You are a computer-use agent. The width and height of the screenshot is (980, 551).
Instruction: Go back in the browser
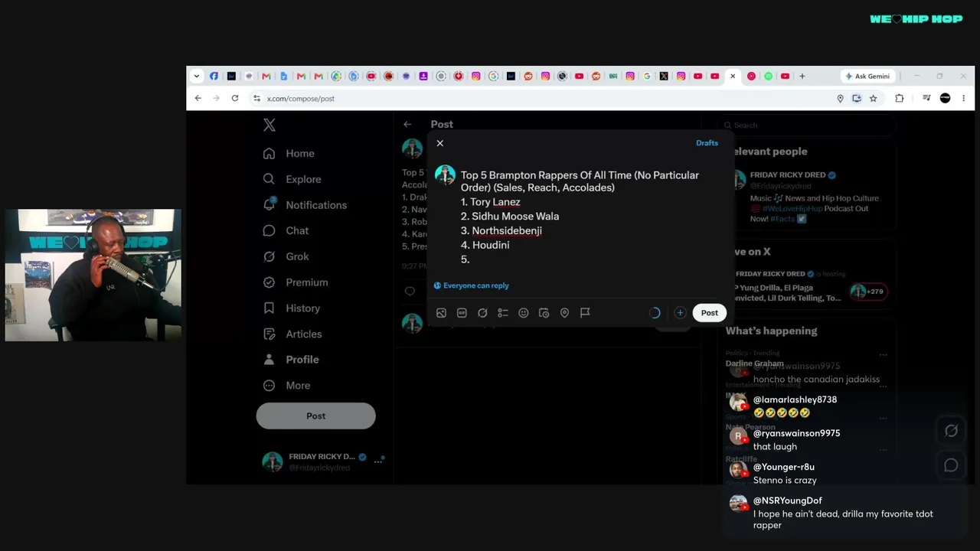tap(198, 98)
